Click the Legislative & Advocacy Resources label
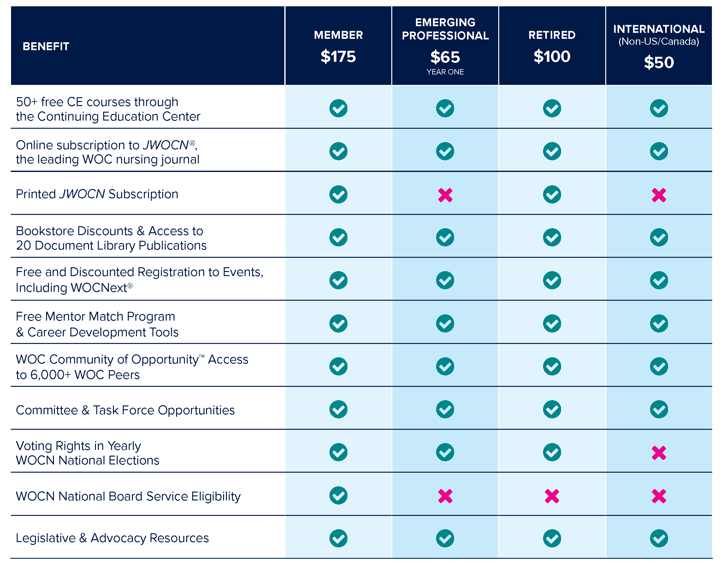The height and width of the screenshot is (573, 728). coord(112,538)
